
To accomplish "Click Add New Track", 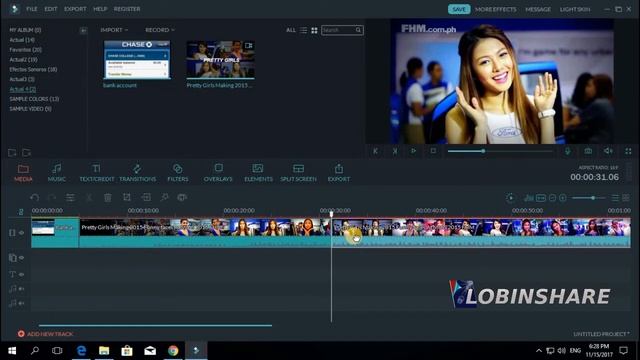I will coord(45,334).
